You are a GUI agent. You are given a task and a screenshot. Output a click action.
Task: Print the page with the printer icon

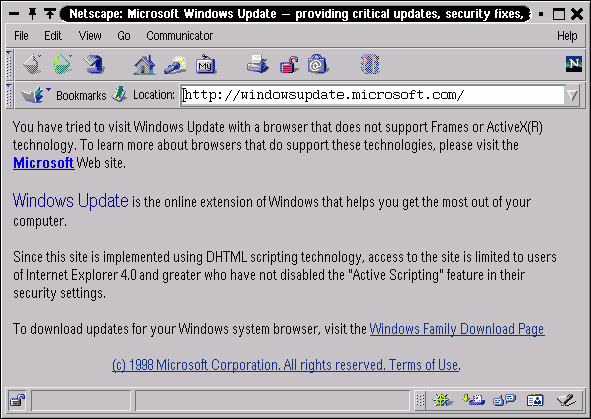click(258, 64)
